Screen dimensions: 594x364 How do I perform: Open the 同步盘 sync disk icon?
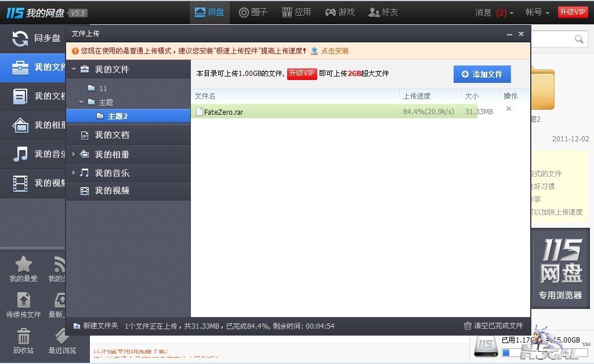20,39
